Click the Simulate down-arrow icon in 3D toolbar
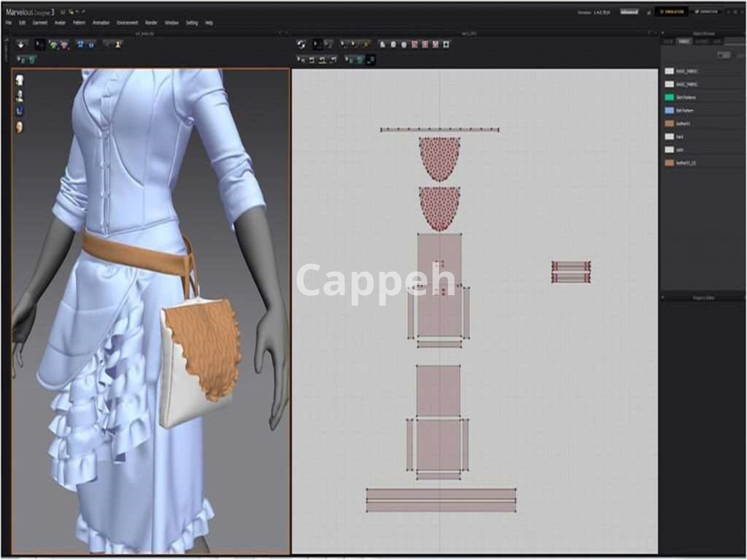 pyautogui.click(x=21, y=45)
